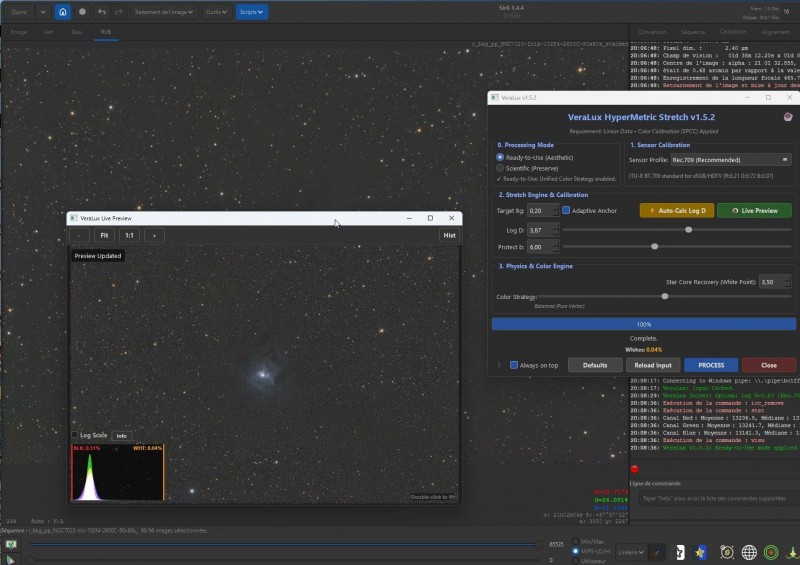Click the Auto-Calc Log D button
Screen dimensions: 800x565
[x=677, y=210]
